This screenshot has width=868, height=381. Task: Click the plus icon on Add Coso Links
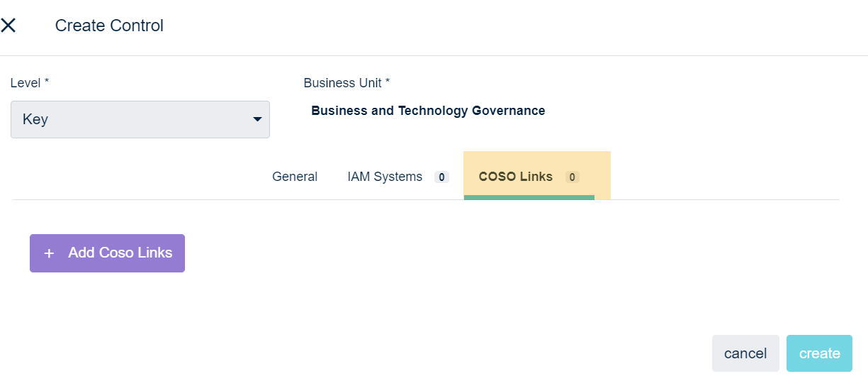coord(49,253)
